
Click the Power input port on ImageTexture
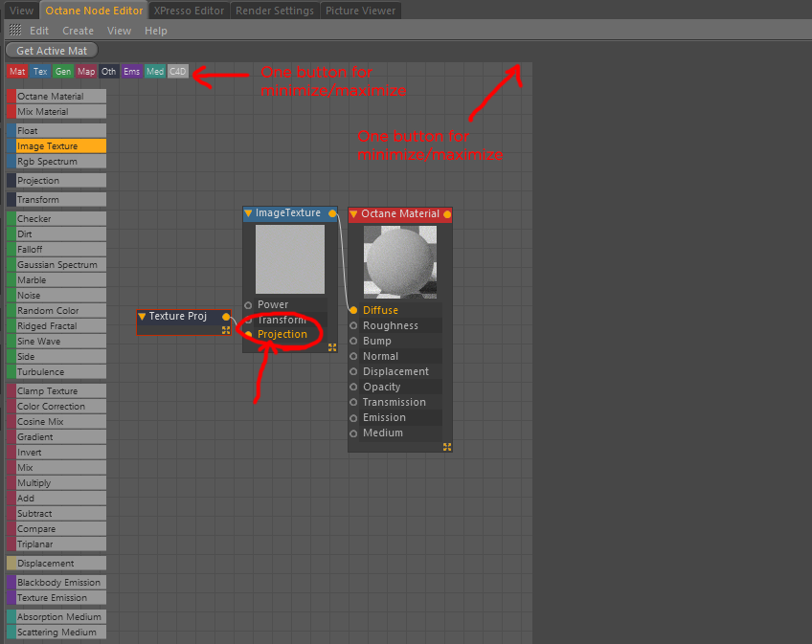click(248, 305)
